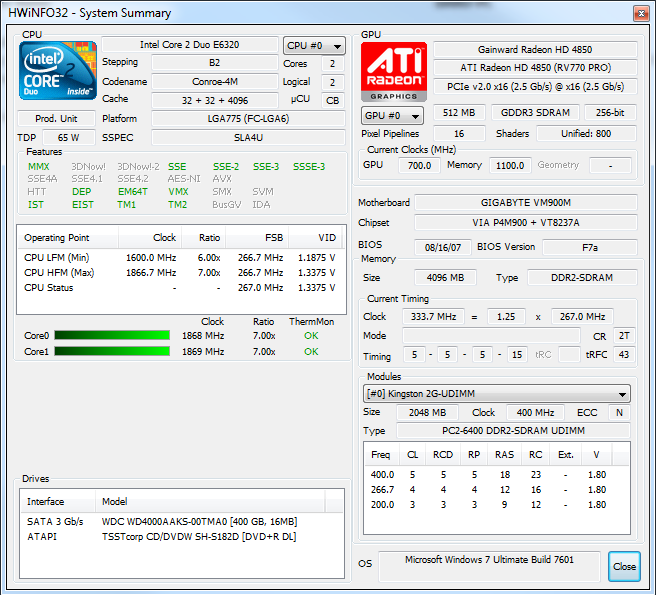This screenshot has width=656, height=595.
Task: Click the tRFC 43 value field
Action: [624, 354]
